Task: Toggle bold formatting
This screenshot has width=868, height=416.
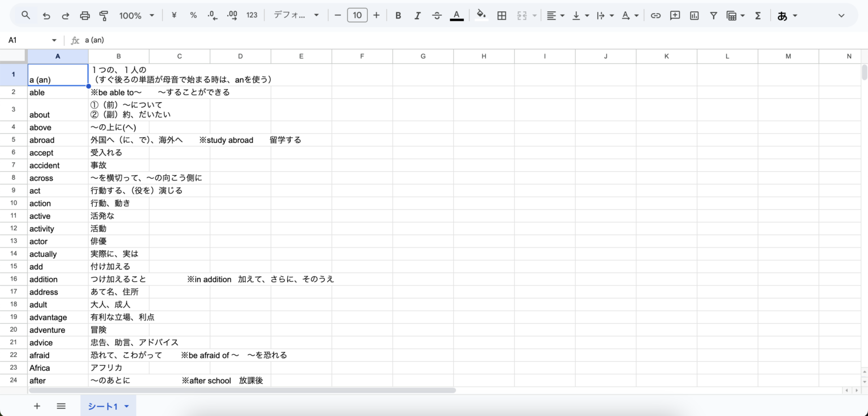Action: (x=398, y=16)
